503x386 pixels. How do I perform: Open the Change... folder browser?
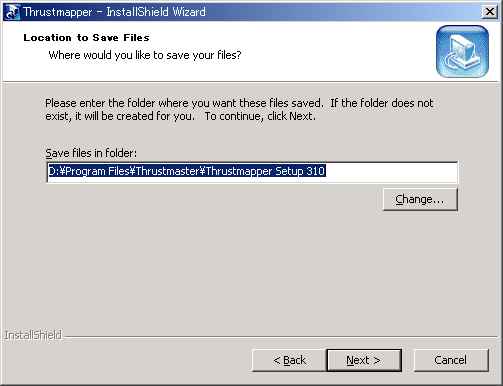(x=420, y=199)
